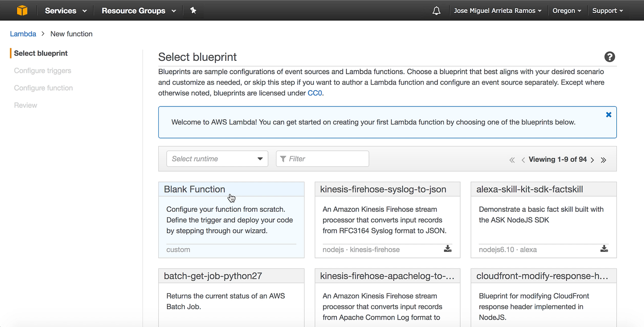Image resolution: width=644 pixels, height=327 pixels.
Task: Go to the next page of blueprints
Action: point(592,160)
